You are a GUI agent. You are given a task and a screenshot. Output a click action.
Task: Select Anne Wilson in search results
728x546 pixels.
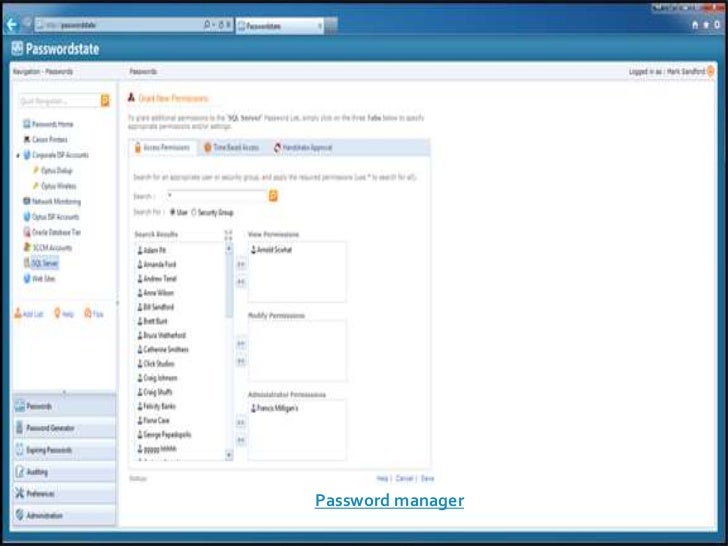156,292
